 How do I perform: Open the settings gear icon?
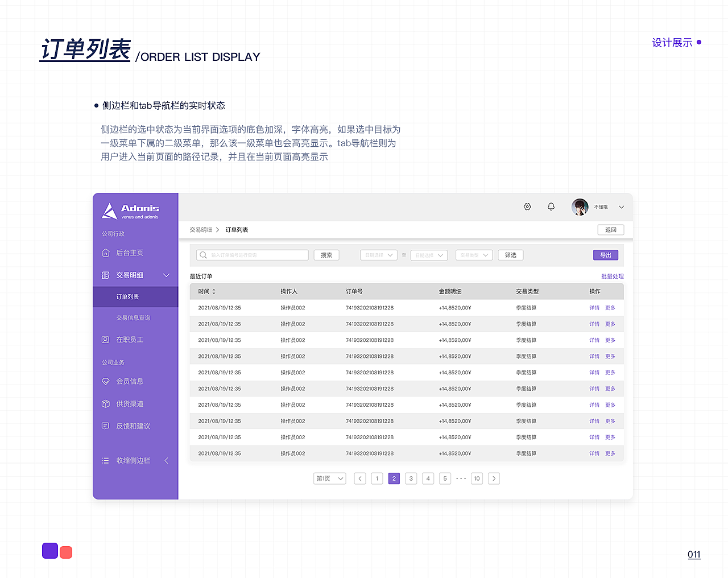527,207
